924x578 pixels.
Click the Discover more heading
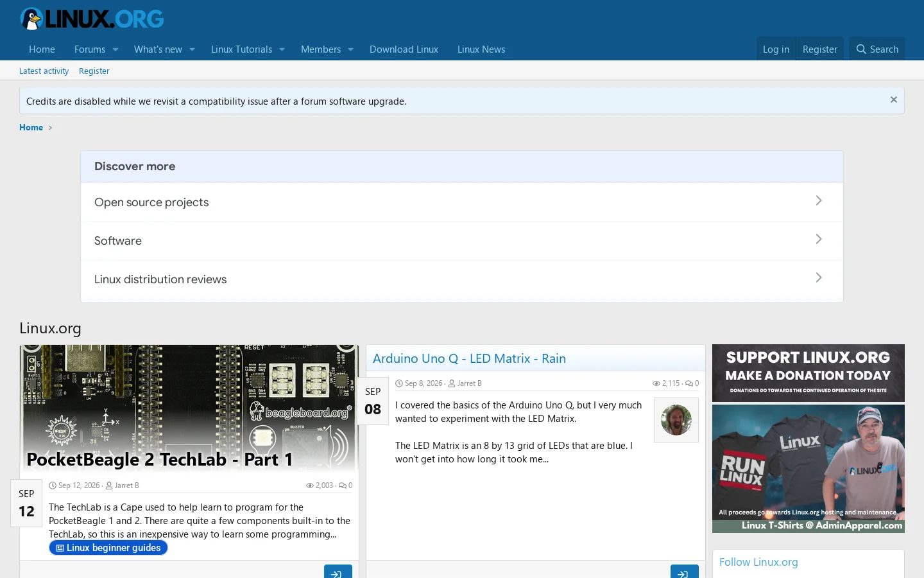click(x=135, y=166)
